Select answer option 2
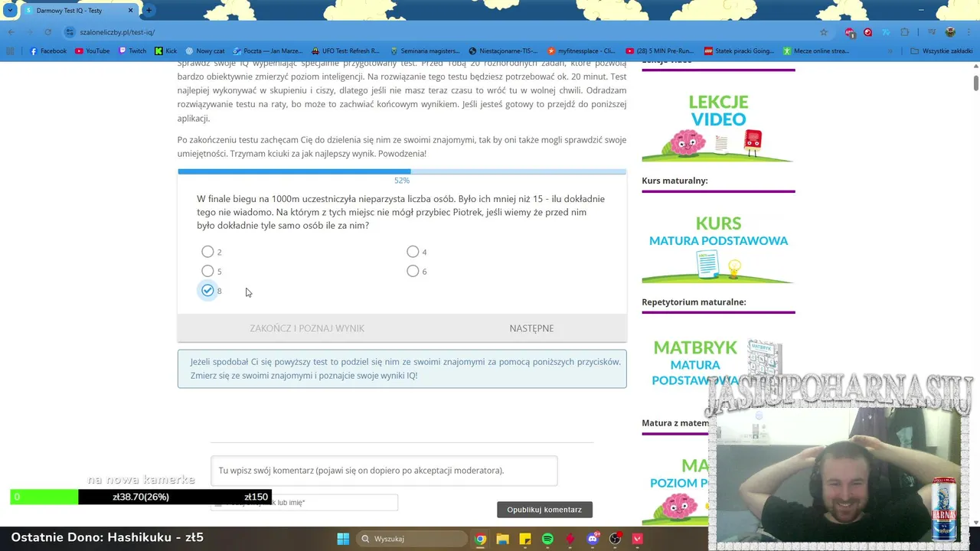 207,252
